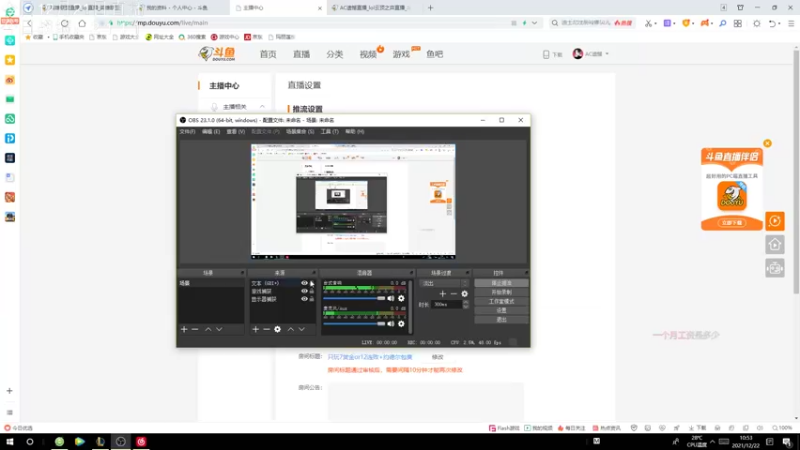Collapse the 主播相关 sidebar section chevron
Image resolution: width=800 pixels, height=450 pixels.
pyautogui.click(x=262, y=107)
